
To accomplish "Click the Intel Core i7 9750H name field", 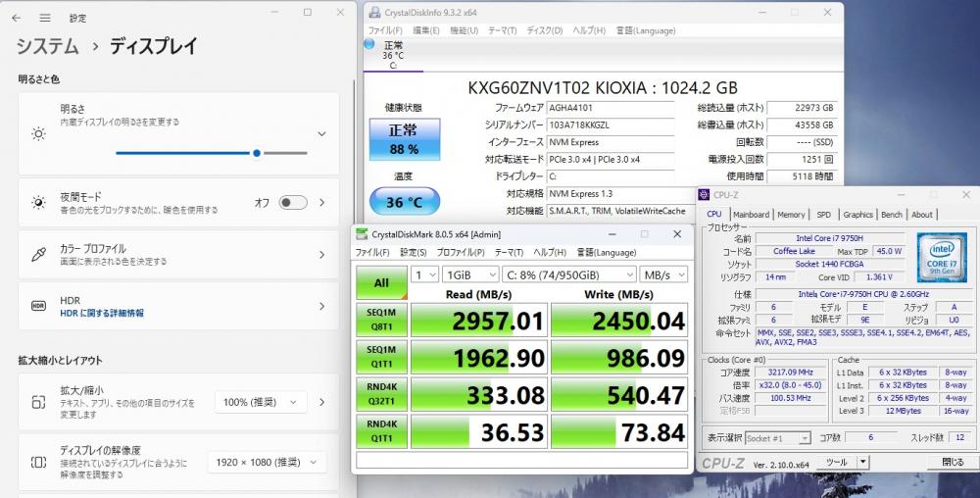I will (x=829, y=238).
